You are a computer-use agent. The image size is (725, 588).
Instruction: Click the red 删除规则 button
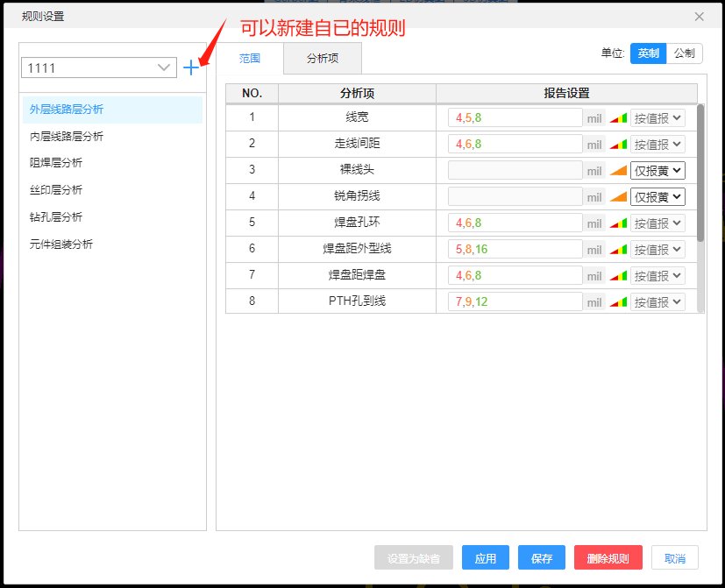[x=608, y=558]
